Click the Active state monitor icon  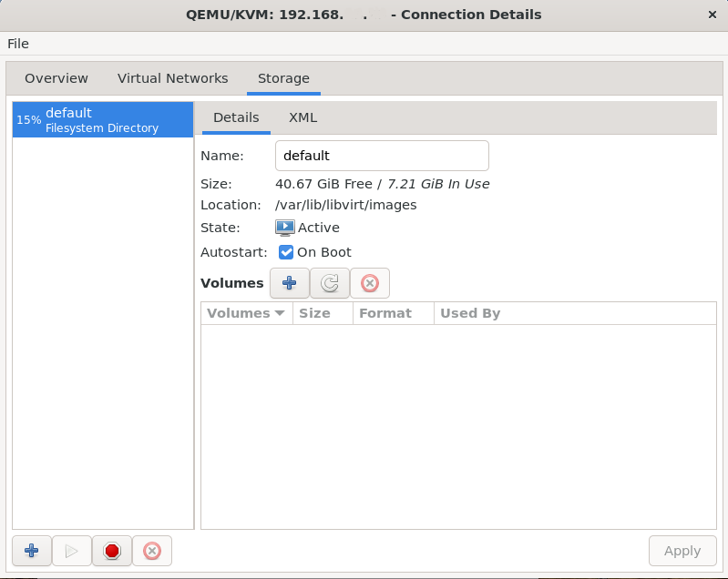[285, 228]
